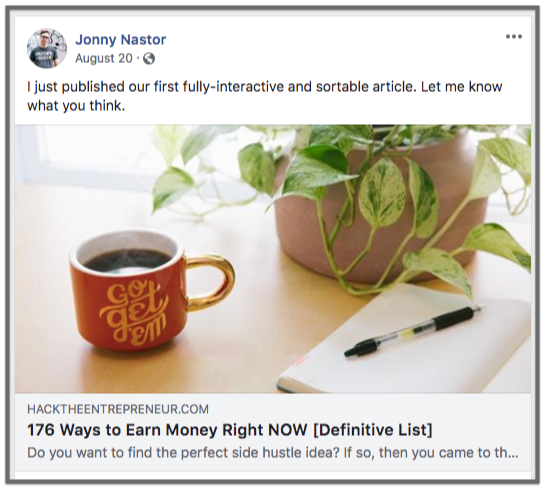Open Jonny Nastor's profile picture
545x489 pixels.
point(47,48)
